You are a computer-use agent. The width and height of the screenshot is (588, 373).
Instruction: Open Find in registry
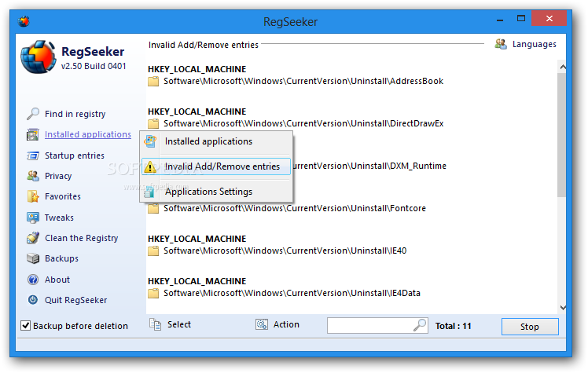(x=75, y=114)
